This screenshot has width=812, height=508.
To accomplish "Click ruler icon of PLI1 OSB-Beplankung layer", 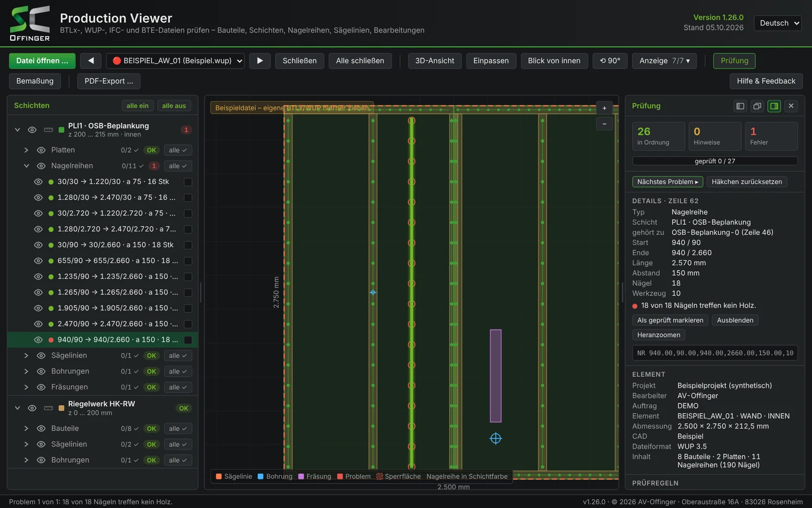I will pos(48,130).
